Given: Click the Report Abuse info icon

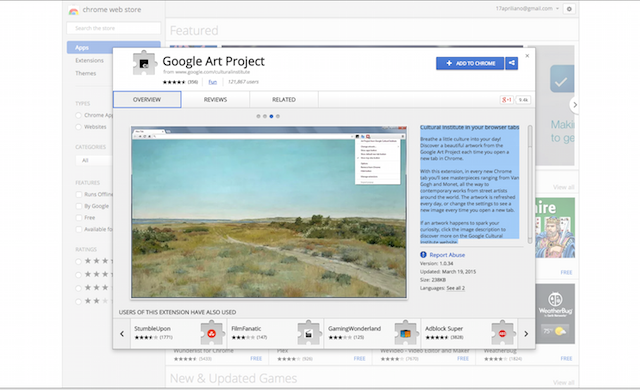Looking at the screenshot, I should click(423, 255).
